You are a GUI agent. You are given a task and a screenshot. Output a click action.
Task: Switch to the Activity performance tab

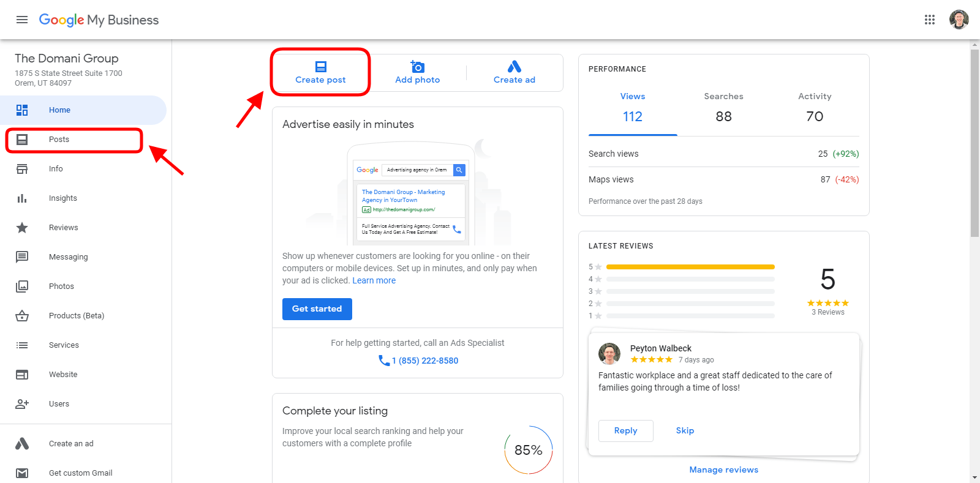click(x=815, y=108)
